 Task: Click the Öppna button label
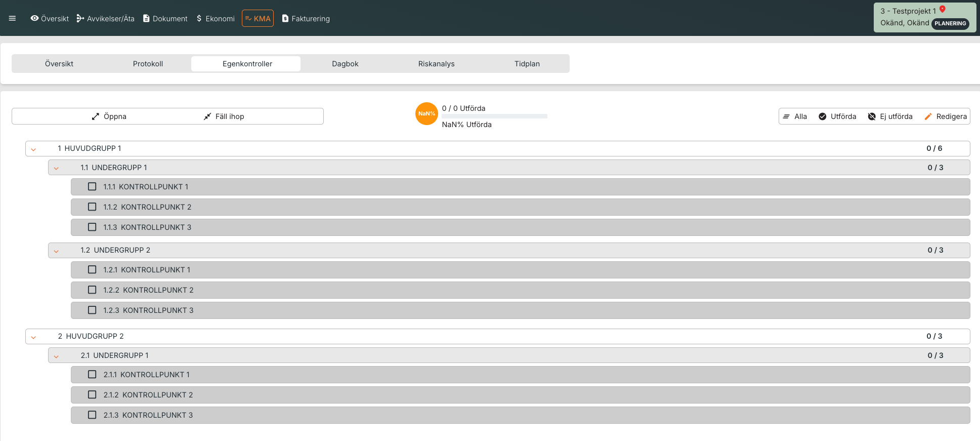(115, 116)
